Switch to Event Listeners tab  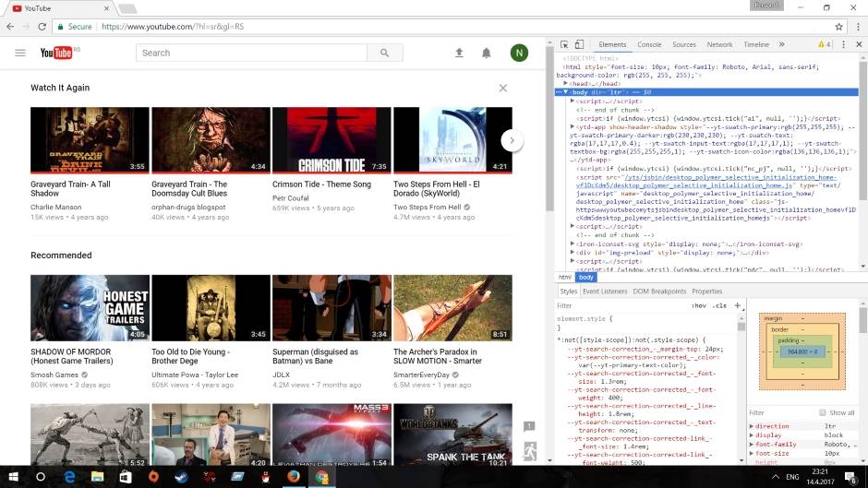click(605, 291)
